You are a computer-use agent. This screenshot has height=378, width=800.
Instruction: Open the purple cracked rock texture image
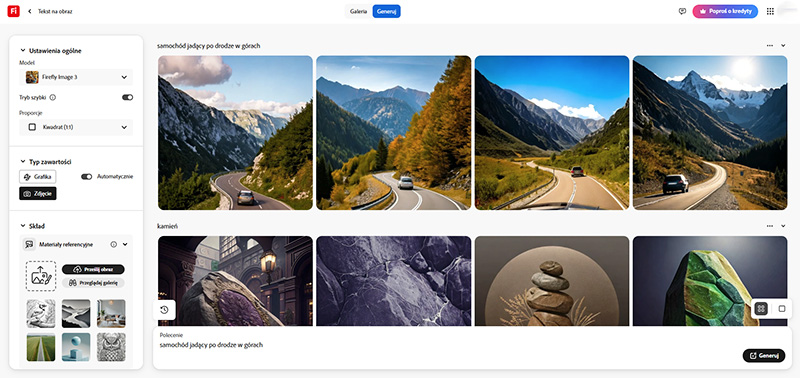(x=393, y=281)
